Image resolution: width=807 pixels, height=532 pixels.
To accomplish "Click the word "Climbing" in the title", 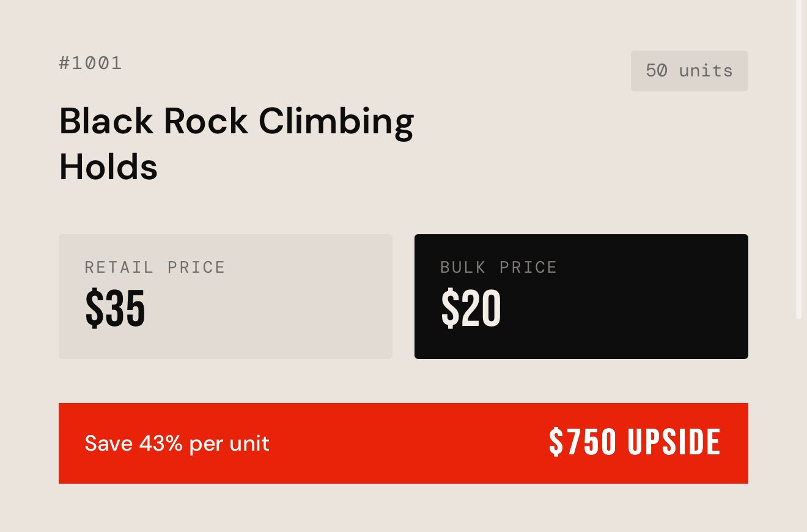I will click(x=336, y=122).
